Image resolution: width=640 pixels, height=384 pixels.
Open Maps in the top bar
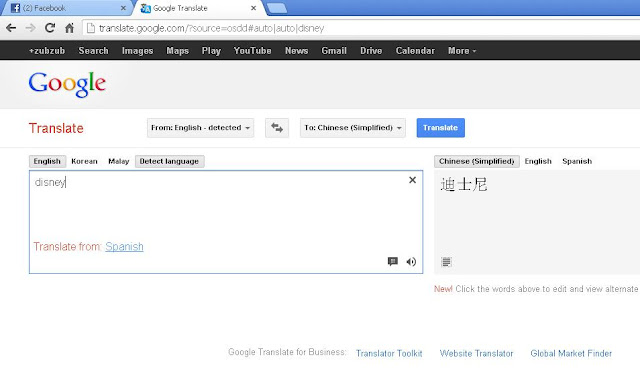click(178, 51)
